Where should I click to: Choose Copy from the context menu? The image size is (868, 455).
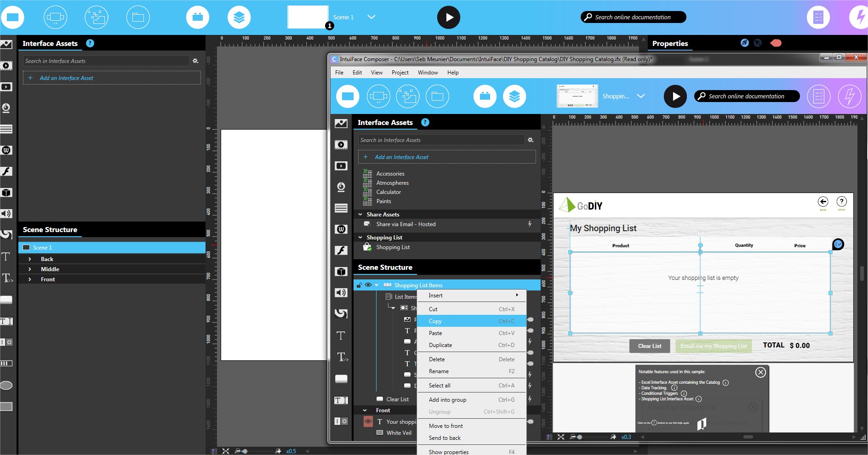[x=435, y=321]
